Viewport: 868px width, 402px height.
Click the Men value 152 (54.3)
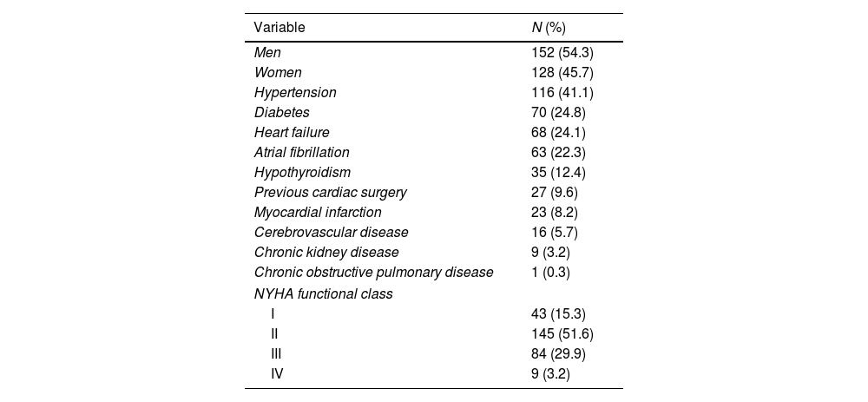click(562, 52)
